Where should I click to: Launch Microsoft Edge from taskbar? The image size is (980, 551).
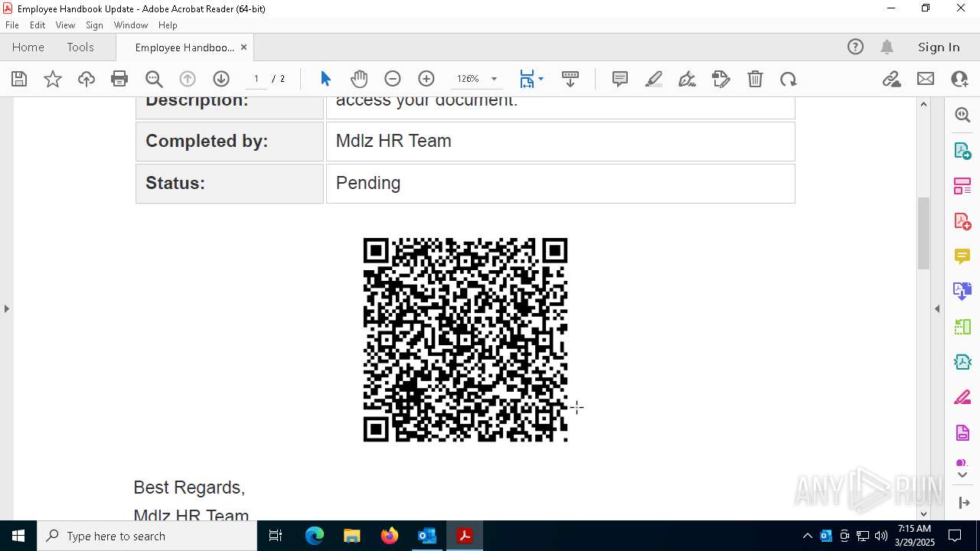tap(315, 536)
